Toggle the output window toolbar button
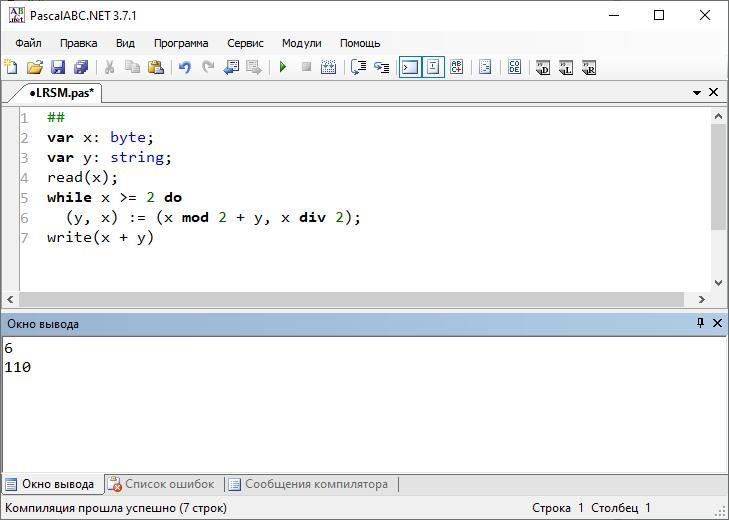The width and height of the screenshot is (729, 520). (409, 67)
